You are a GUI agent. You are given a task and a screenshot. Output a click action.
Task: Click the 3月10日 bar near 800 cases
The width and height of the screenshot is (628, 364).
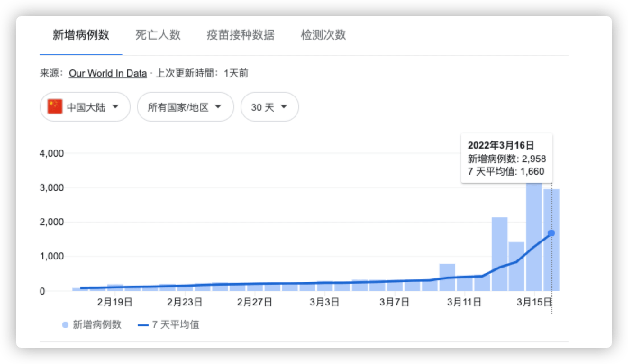pos(447,278)
